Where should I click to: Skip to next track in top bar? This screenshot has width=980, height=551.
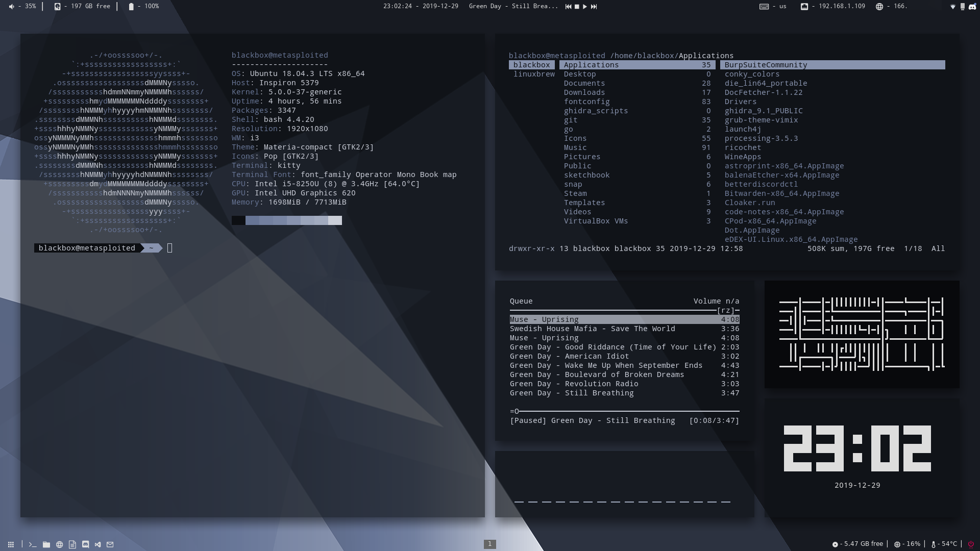tap(594, 7)
